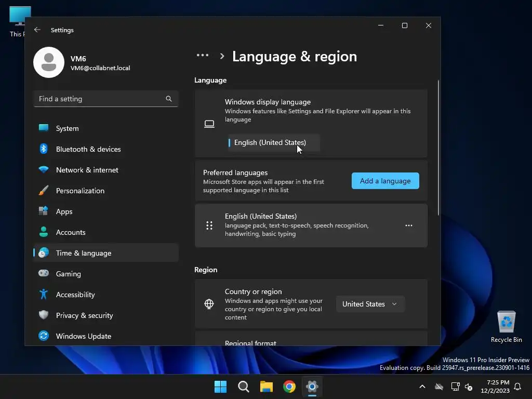Open the taskbar clock showing 7:25 PM

click(x=495, y=387)
